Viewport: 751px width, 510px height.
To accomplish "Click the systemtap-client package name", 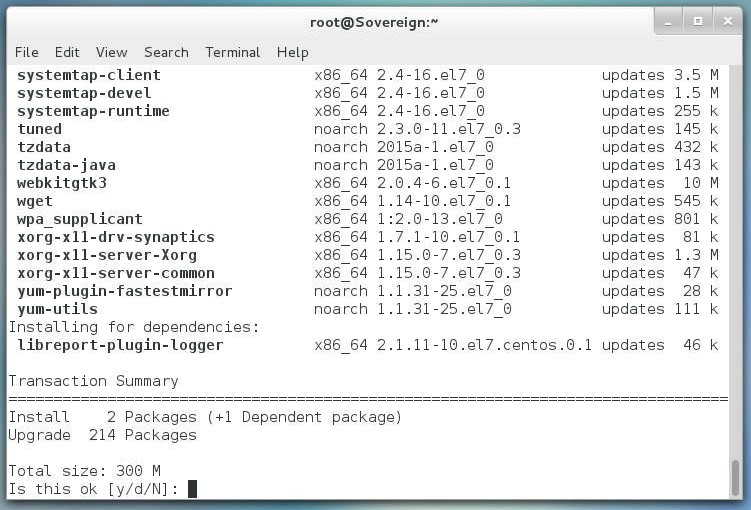I will [x=88, y=75].
